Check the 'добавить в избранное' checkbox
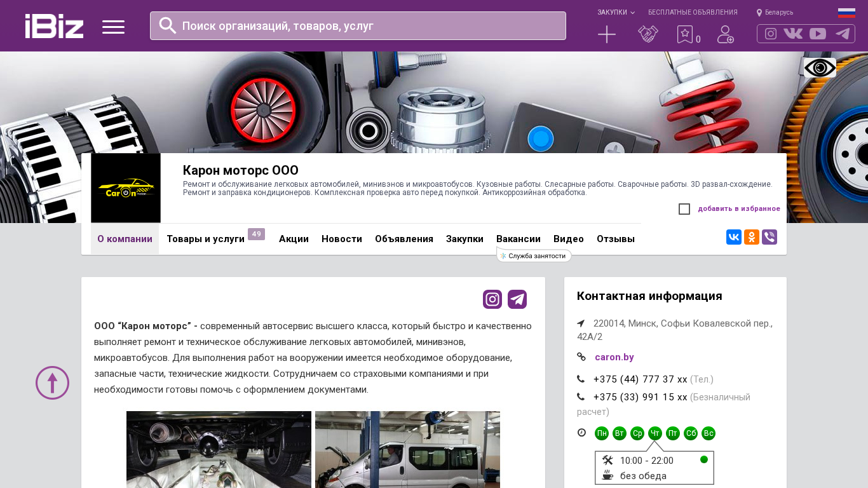The image size is (868, 488). tap(684, 209)
